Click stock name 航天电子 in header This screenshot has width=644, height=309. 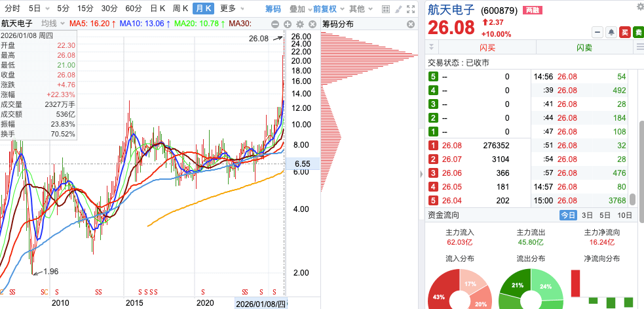click(x=451, y=9)
